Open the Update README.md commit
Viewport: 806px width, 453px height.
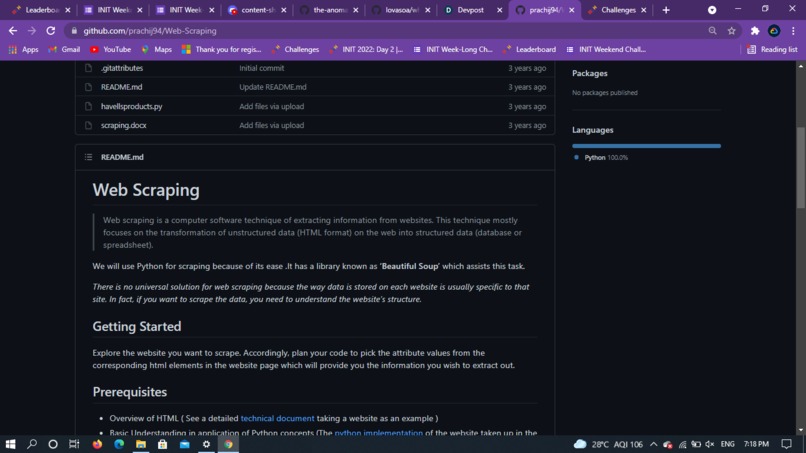[x=272, y=87]
